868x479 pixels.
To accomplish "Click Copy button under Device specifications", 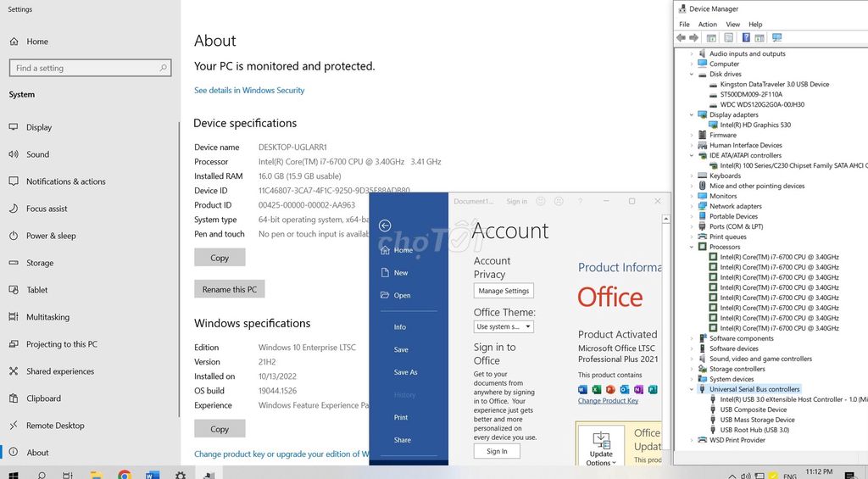I will [x=220, y=258].
